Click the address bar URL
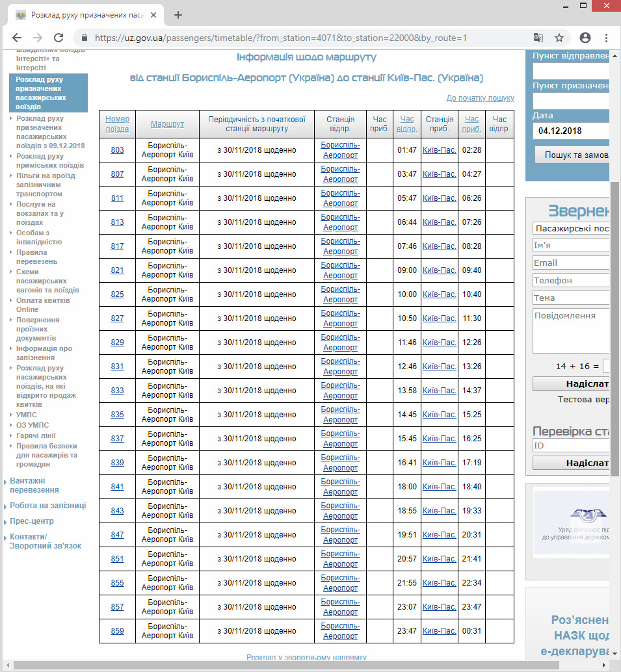Image resolution: width=621 pixels, height=672 pixels. (x=280, y=38)
